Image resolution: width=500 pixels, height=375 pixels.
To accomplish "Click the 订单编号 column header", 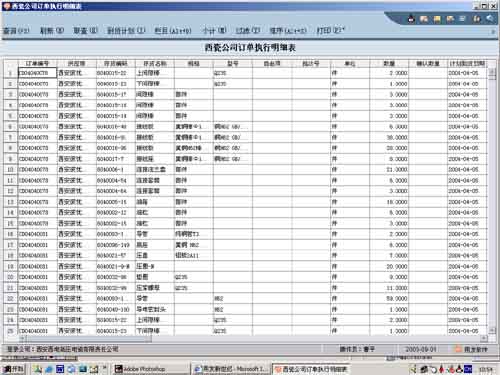I will point(37,63).
